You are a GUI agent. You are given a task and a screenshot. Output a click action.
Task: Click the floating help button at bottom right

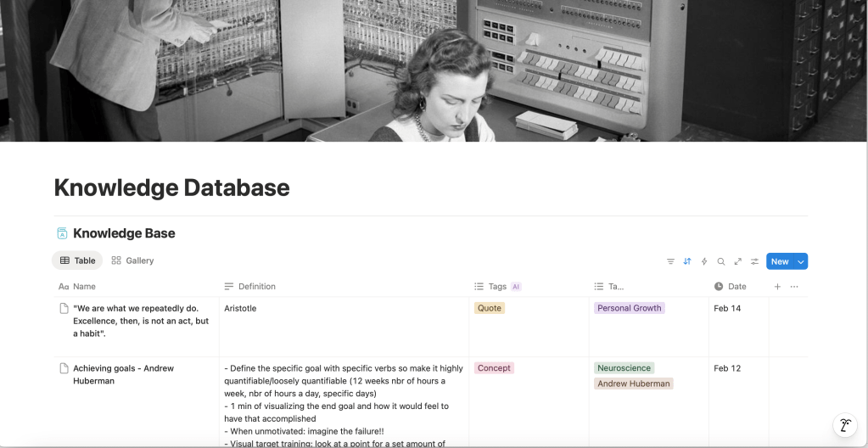coord(843,425)
